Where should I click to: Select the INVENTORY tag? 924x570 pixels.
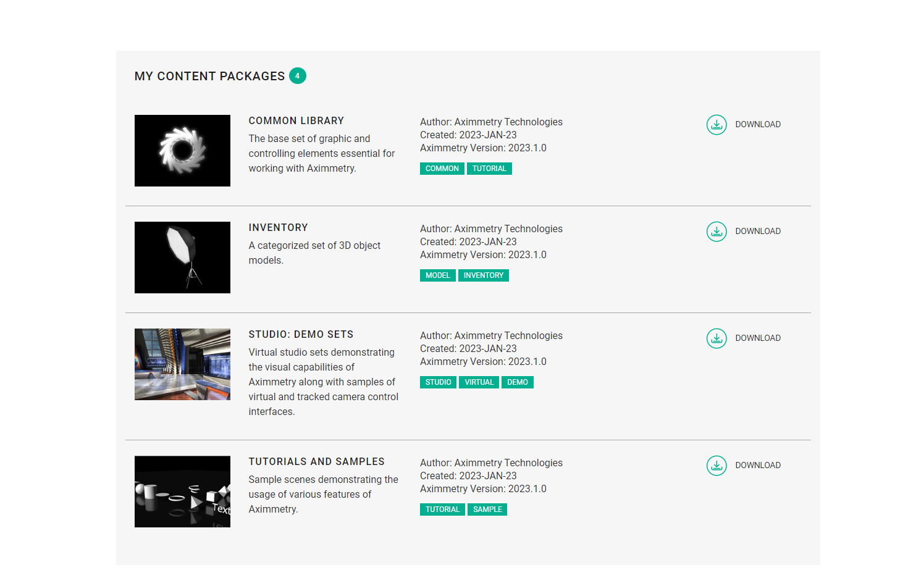tap(484, 275)
